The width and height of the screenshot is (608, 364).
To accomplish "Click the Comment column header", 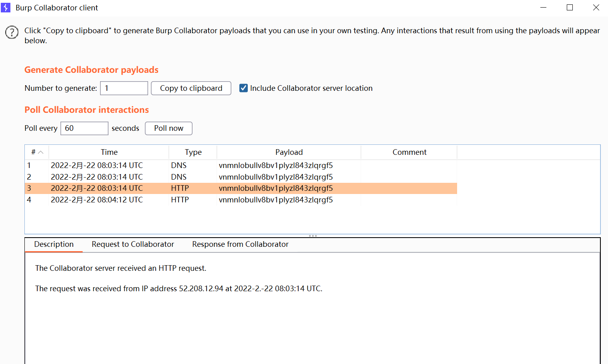I will click(409, 152).
